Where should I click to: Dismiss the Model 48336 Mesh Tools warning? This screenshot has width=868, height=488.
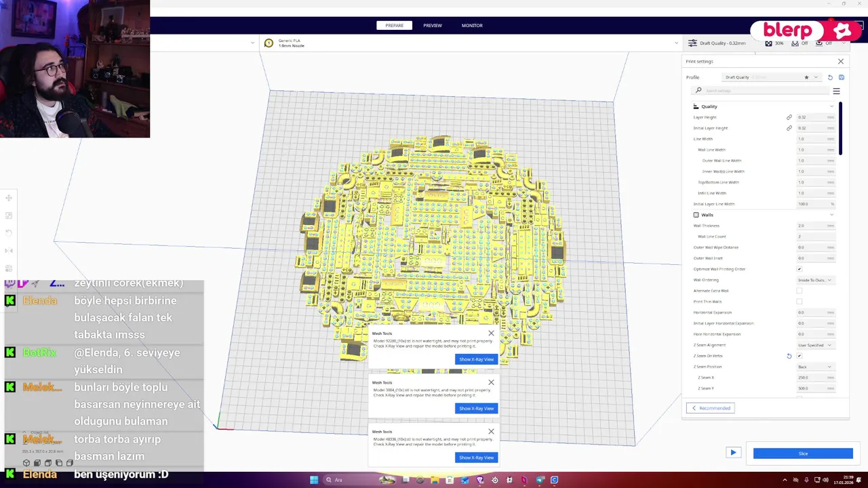[491, 431]
